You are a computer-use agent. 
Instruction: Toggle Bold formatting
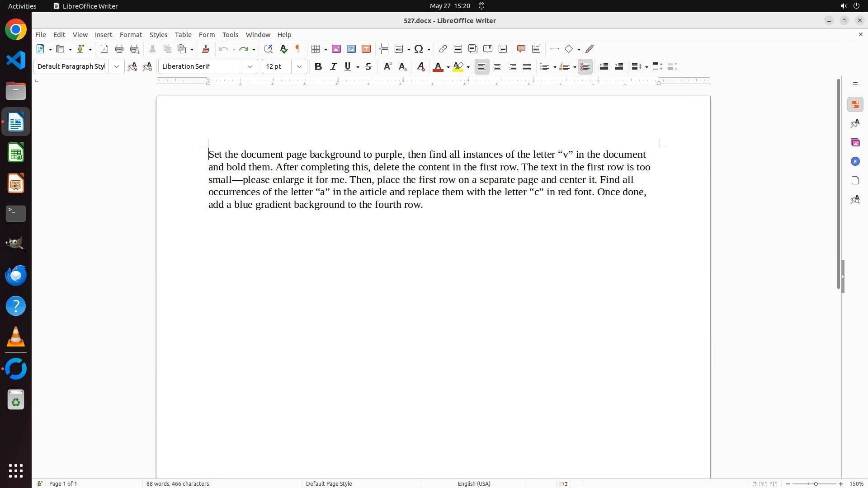pyautogui.click(x=318, y=66)
